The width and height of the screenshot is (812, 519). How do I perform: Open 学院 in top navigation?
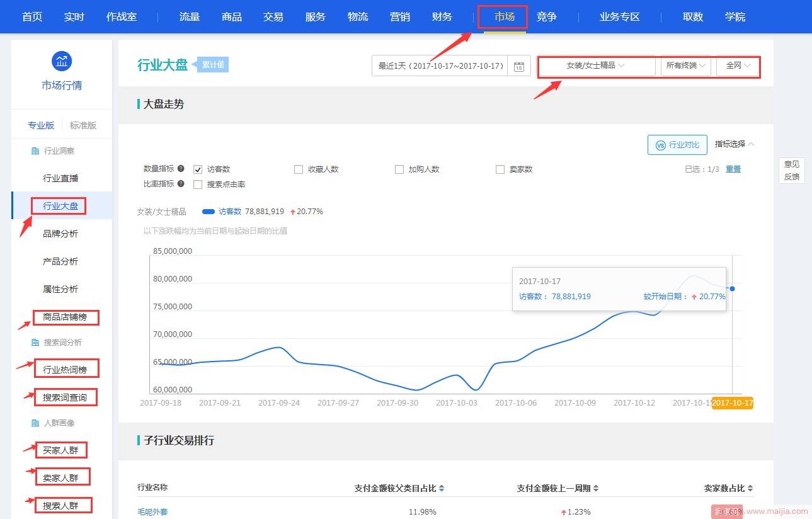pos(735,17)
